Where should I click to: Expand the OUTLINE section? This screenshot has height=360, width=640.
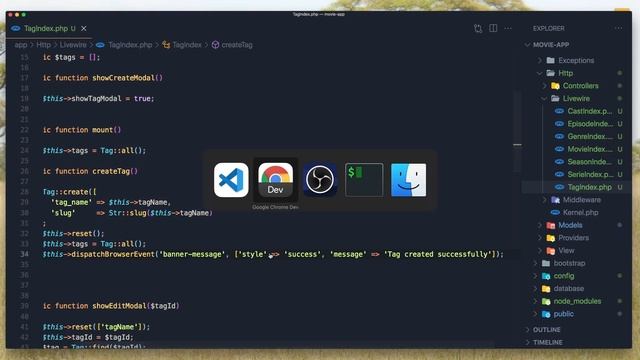click(546, 330)
